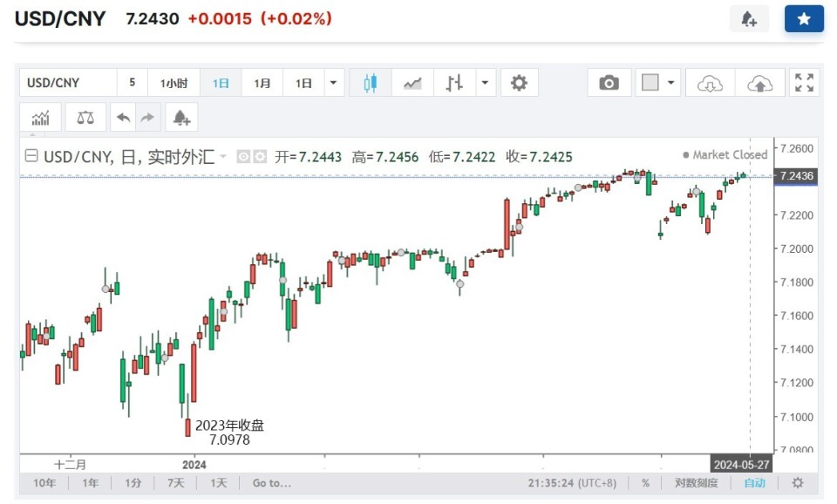Collapse the USD/CNY legend box
837x504 pixels.
pos(31,156)
